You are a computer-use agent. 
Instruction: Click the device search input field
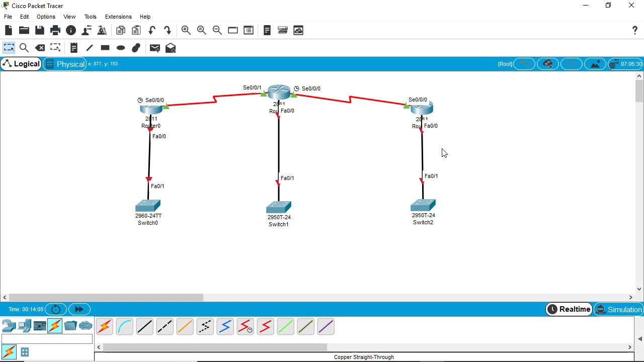47,339
